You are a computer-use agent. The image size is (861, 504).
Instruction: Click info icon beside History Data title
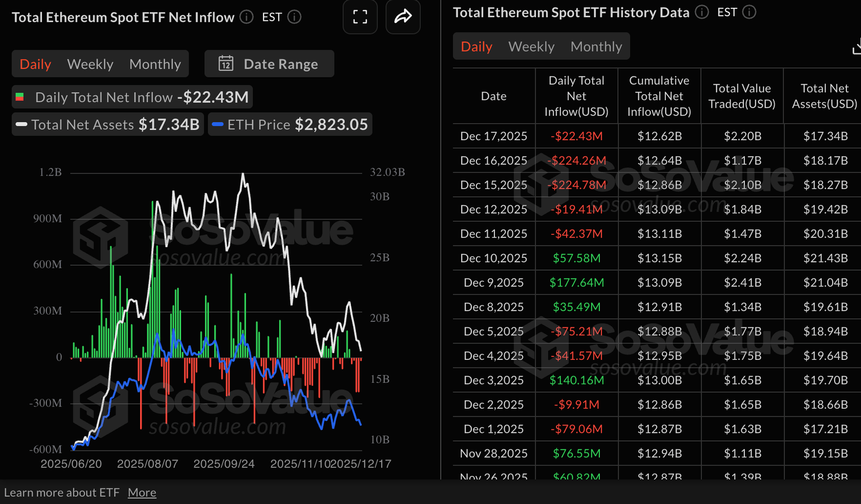702,12
